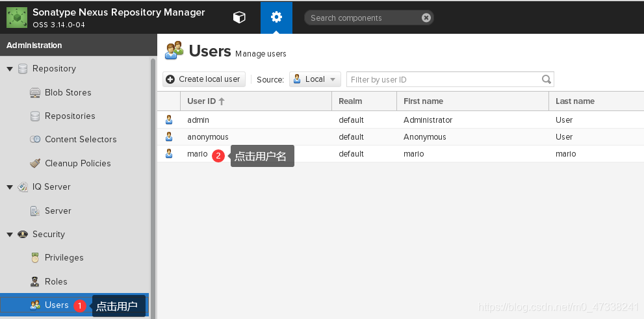Click the mario row user icon
The image size is (644, 319).
pyautogui.click(x=169, y=153)
